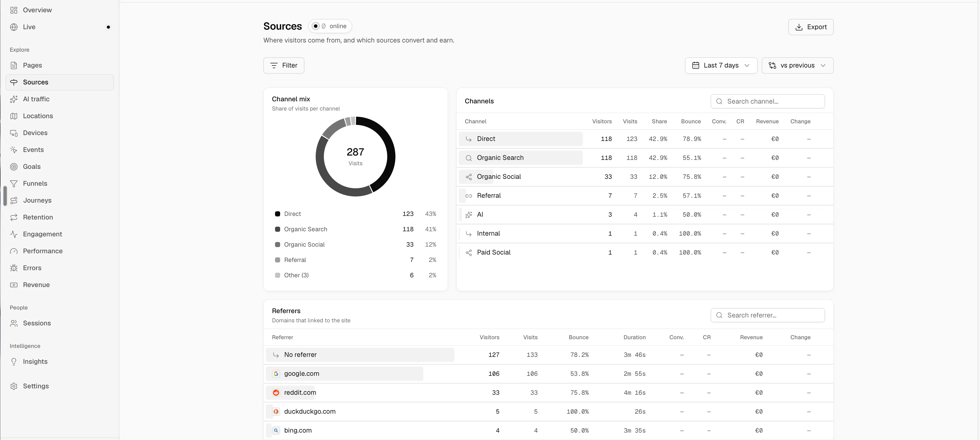The image size is (980, 440).
Task: Click reddit.com referrer row
Action: 548,393
